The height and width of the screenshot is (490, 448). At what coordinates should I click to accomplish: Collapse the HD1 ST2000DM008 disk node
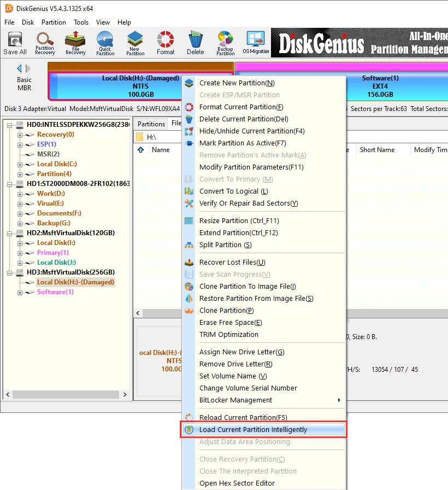click(10, 184)
